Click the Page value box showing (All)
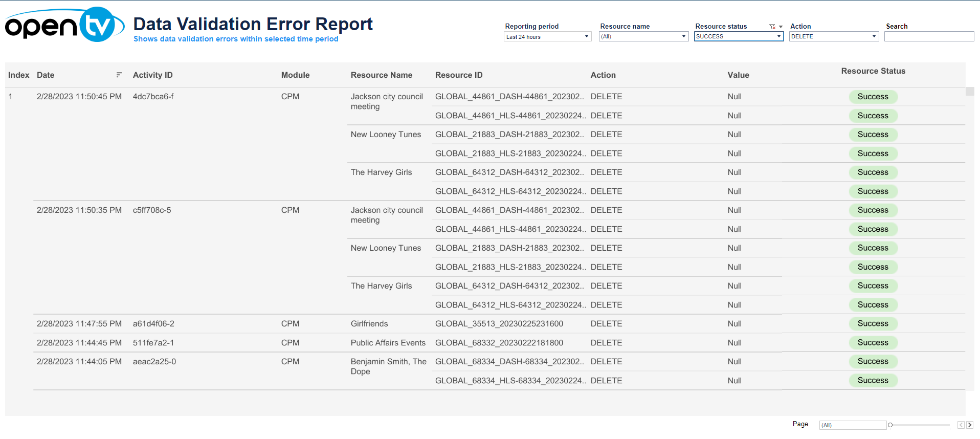The image size is (980, 439). [x=853, y=425]
